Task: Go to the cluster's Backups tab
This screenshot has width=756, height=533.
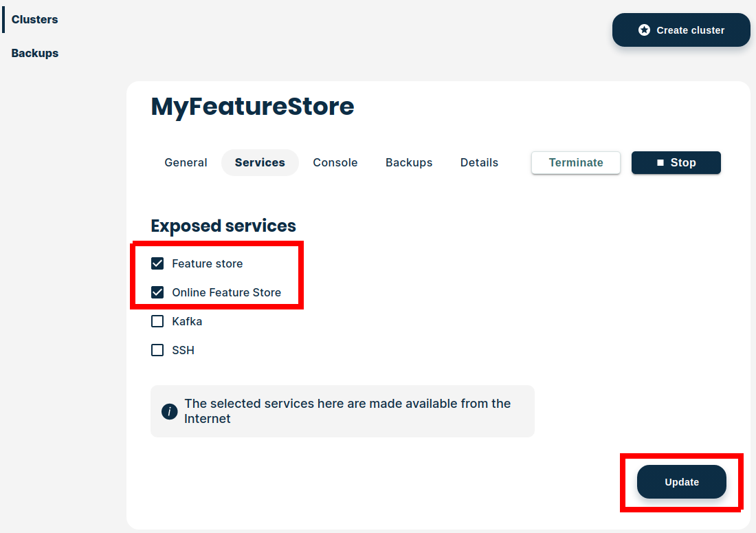Action: pyautogui.click(x=409, y=163)
